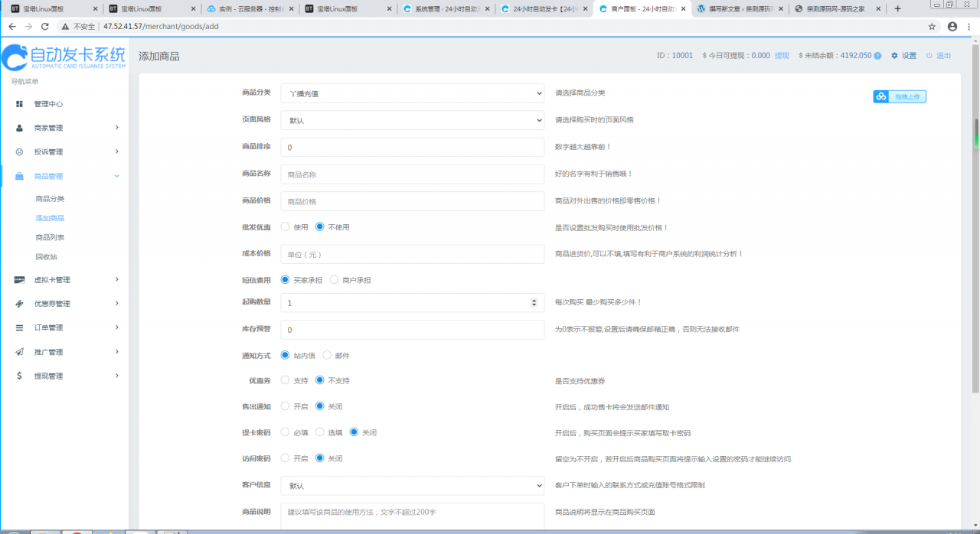Choose 通知方式 站内信 radio
Viewport: 980px width, 534px height.
(x=286, y=355)
